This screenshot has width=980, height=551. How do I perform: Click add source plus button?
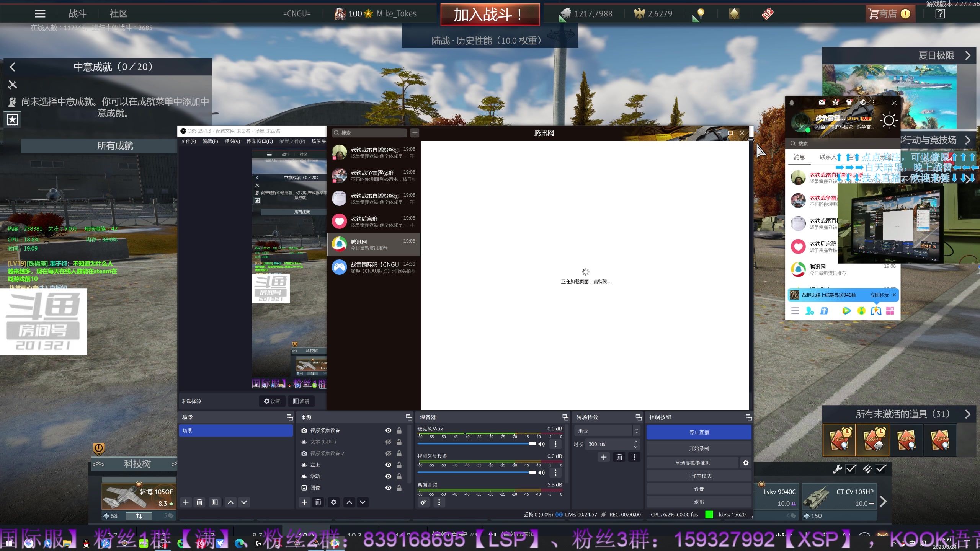pyautogui.click(x=304, y=502)
